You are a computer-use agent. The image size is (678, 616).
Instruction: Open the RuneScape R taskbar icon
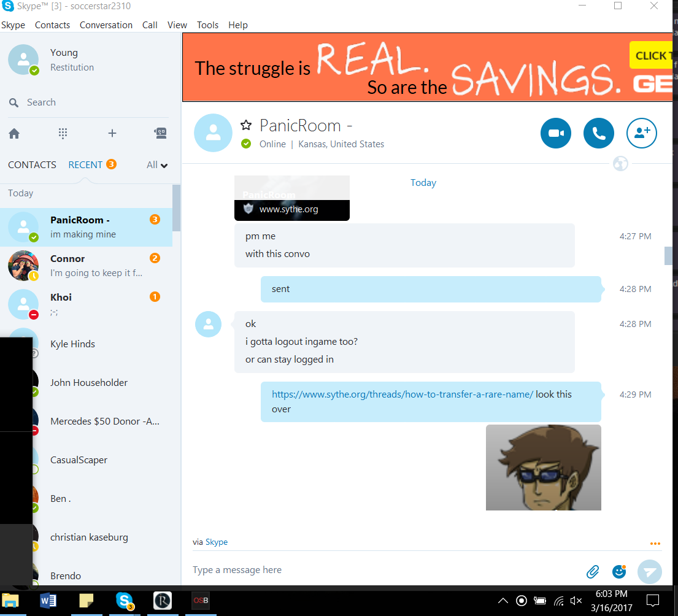(163, 601)
